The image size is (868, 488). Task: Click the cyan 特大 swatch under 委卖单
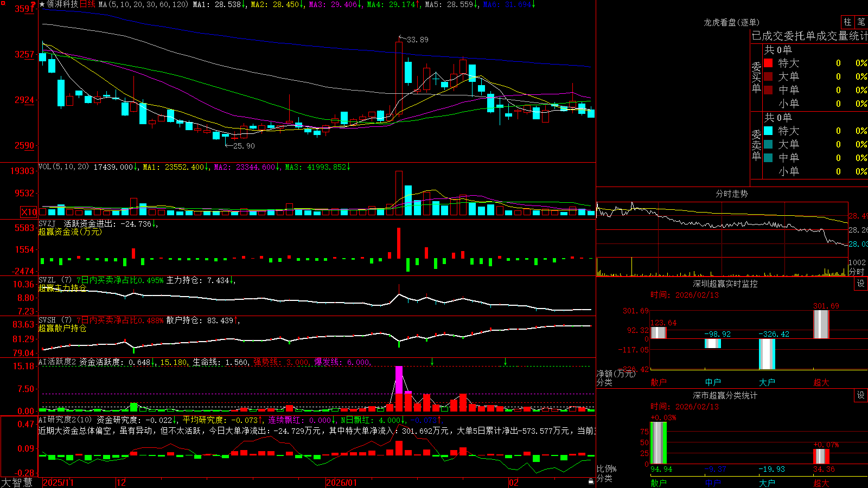click(x=768, y=131)
